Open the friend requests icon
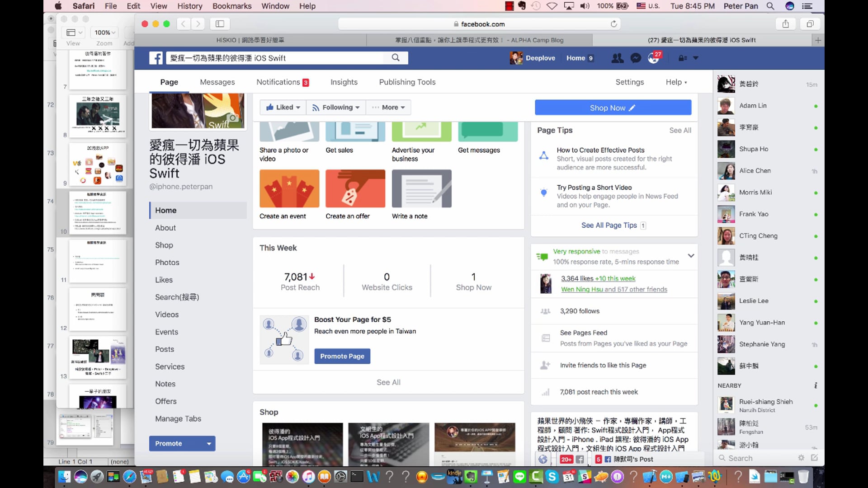The width and height of the screenshot is (868, 488). [x=617, y=58]
